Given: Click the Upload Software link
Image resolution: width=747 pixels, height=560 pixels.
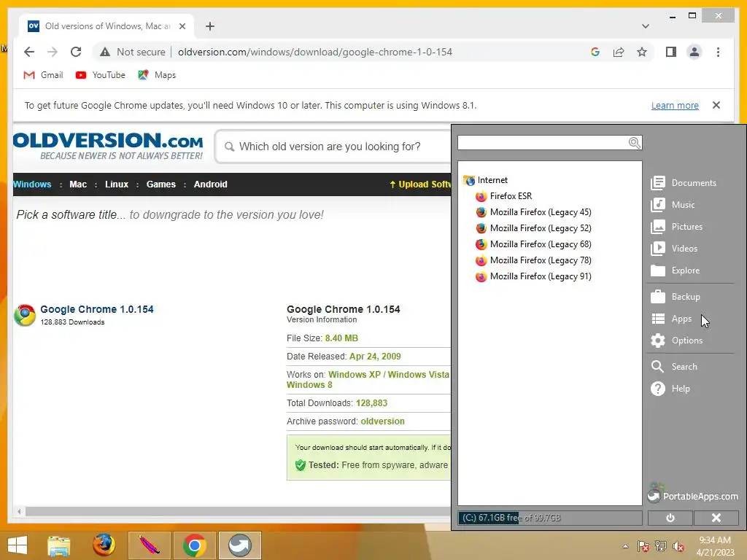Looking at the screenshot, I should [420, 184].
